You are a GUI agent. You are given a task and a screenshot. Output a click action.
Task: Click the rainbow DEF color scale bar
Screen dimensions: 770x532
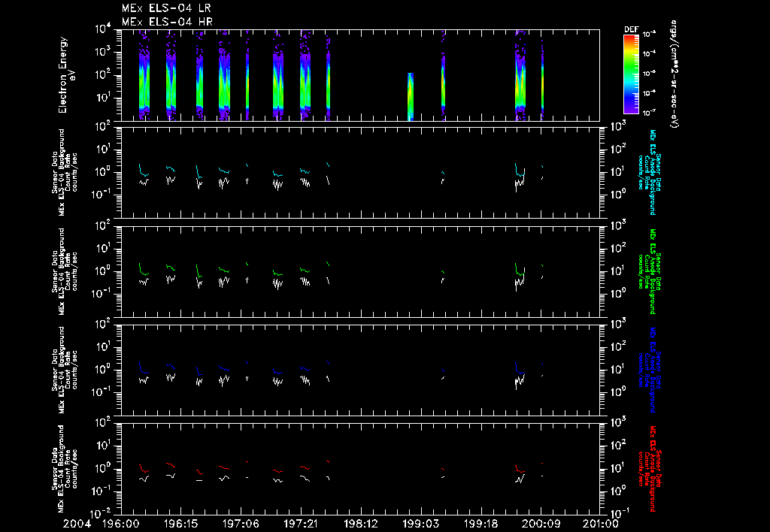coord(631,74)
